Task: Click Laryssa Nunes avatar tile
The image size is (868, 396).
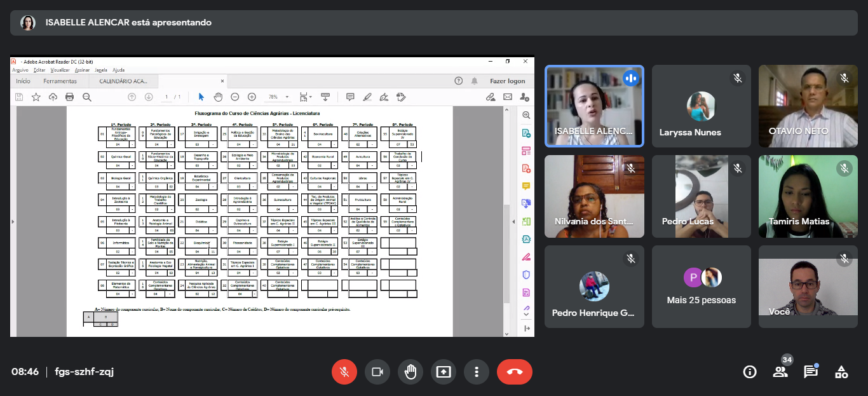Action: click(701, 106)
